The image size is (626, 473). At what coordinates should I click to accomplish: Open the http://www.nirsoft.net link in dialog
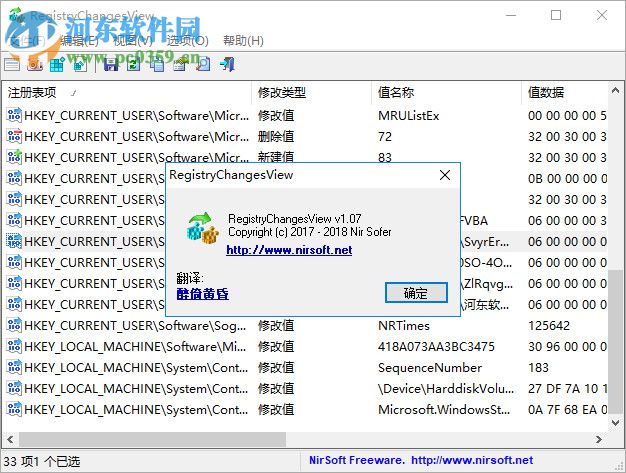click(289, 250)
